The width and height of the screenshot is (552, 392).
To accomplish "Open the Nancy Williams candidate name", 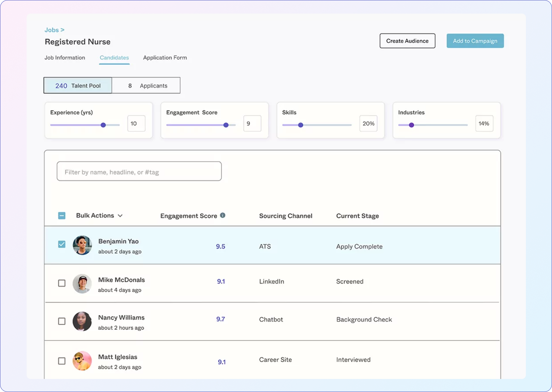I will click(121, 317).
